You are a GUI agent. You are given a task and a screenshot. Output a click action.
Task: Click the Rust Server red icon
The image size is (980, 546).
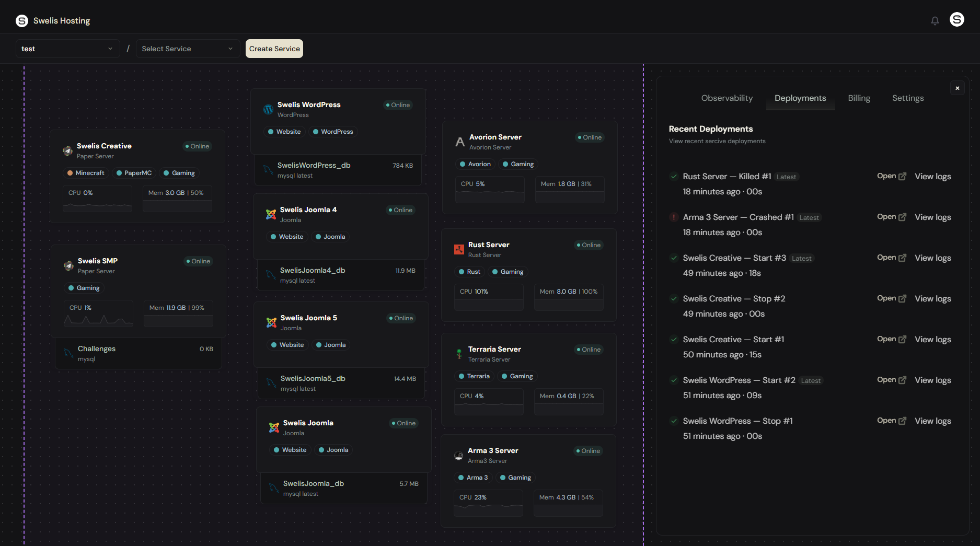459,250
